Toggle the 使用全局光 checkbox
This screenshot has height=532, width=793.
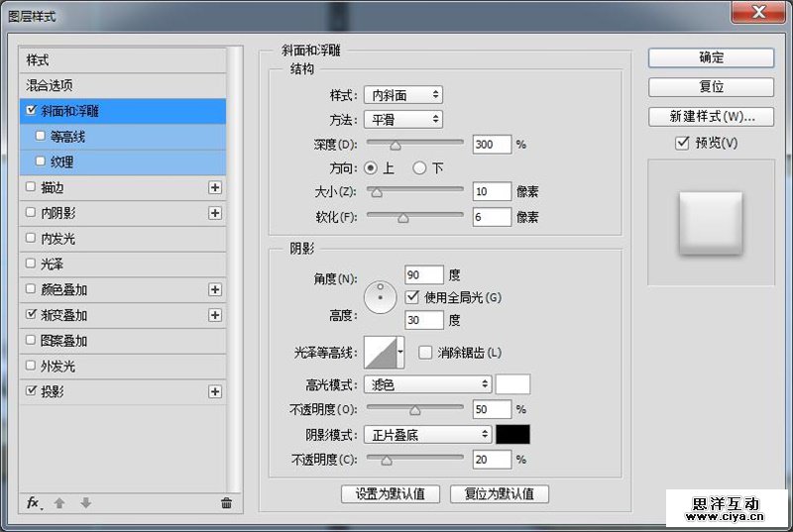pos(414,296)
